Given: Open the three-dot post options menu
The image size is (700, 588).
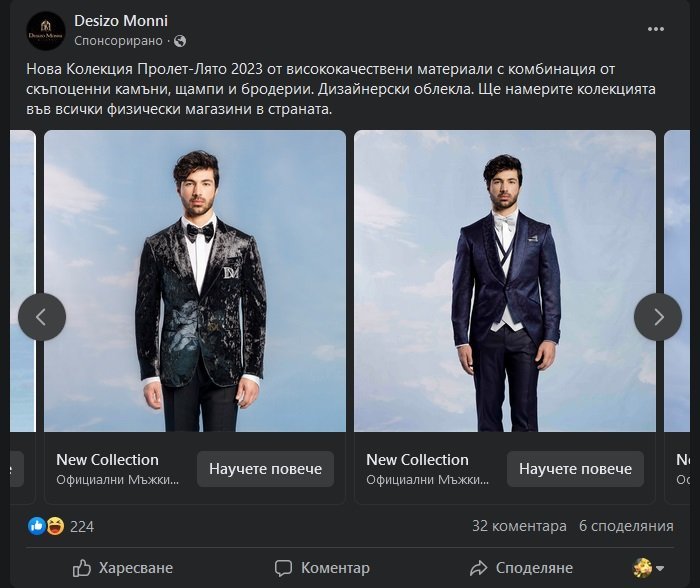Looking at the screenshot, I should 656,29.
